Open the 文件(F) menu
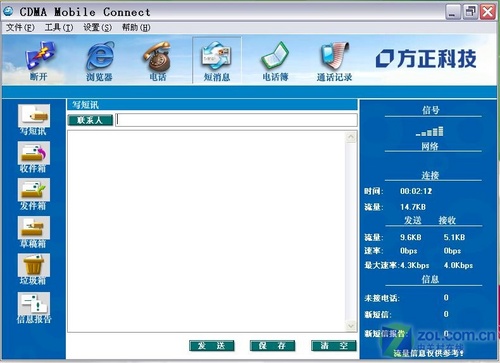 tap(20, 27)
